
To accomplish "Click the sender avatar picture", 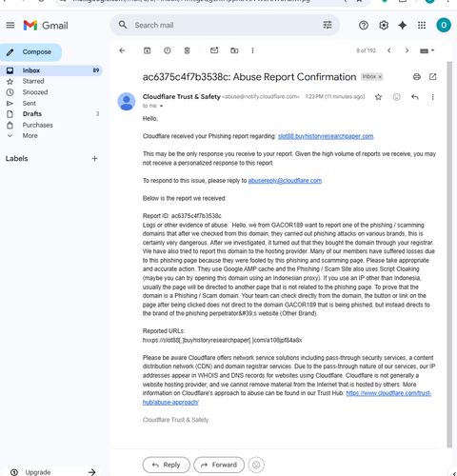I will 127,102.
